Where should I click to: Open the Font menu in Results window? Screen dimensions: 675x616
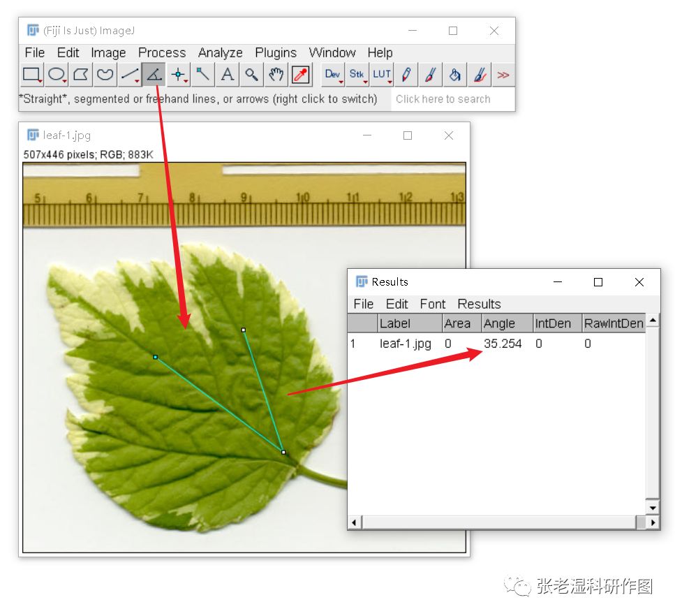[x=433, y=304]
